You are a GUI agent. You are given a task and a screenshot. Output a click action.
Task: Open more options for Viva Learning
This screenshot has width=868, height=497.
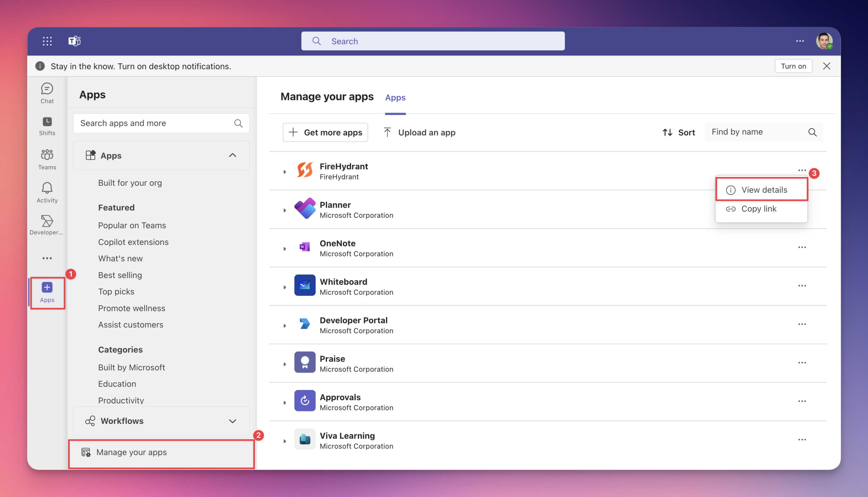pos(802,440)
